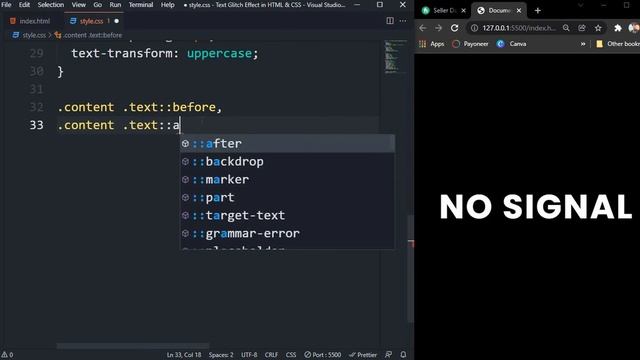
Task: Click the Prettier status item
Action: pyautogui.click(x=363, y=355)
